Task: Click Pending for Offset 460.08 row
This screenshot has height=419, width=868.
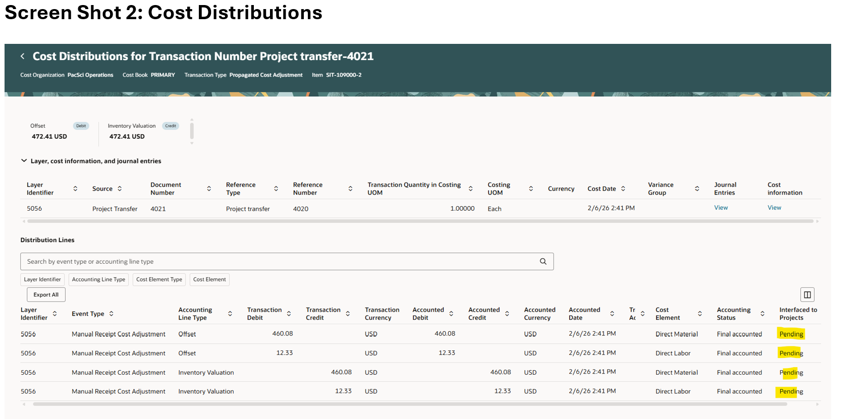Action: pyautogui.click(x=791, y=334)
